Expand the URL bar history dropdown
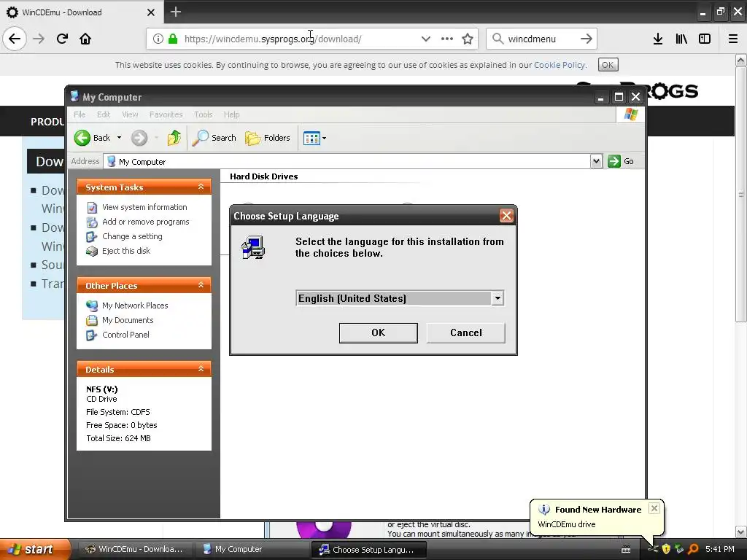Screen dimensions: 747x560 click(426, 39)
